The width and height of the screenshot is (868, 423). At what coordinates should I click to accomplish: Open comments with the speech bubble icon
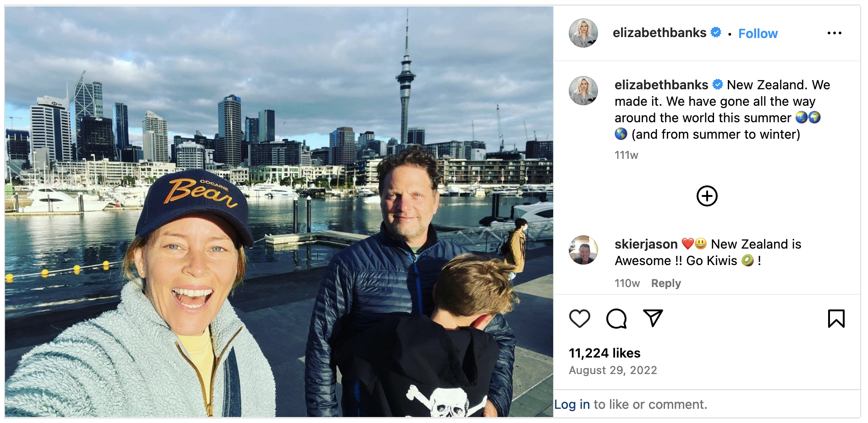pos(616,318)
